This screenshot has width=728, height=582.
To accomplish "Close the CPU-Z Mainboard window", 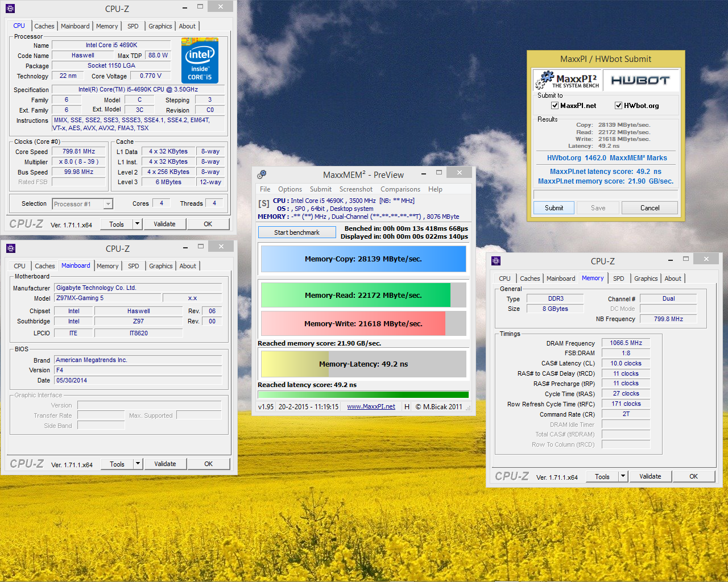I will click(221, 246).
